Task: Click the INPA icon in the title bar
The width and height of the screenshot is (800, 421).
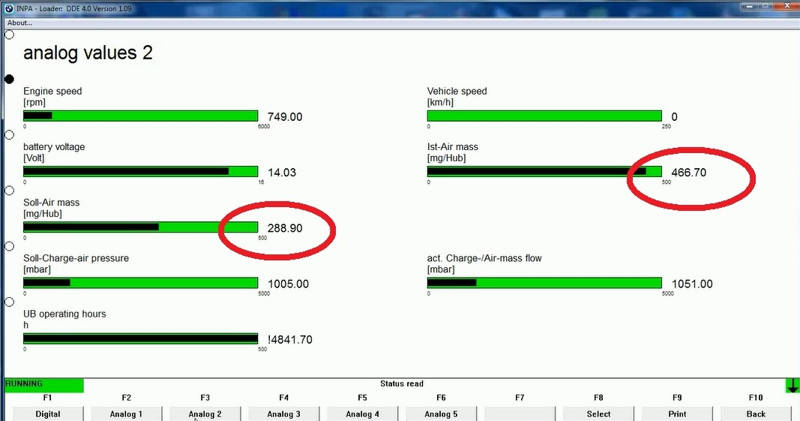Action: pyautogui.click(x=8, y=8)
